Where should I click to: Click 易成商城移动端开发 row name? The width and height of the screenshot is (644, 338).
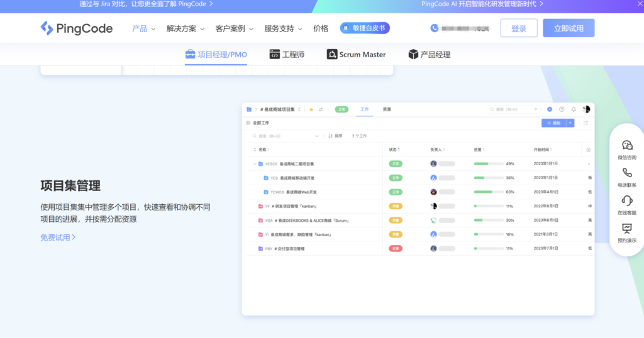[297, 178]
